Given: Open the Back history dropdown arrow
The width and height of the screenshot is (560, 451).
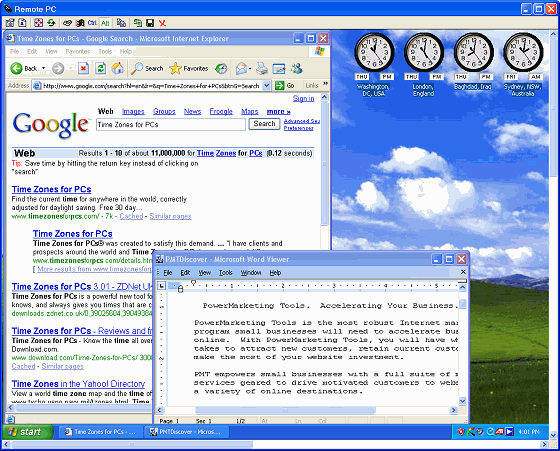Looking at the screenshot, I should (x=44, y=68).
